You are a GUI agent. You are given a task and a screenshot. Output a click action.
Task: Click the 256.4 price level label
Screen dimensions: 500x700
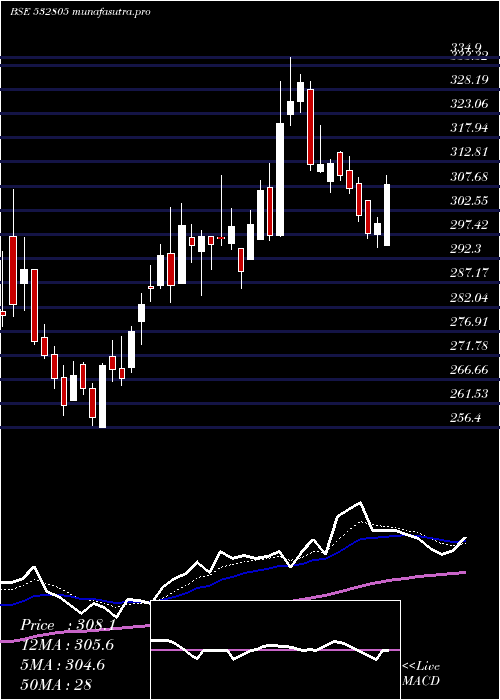[x=466, y=418]
